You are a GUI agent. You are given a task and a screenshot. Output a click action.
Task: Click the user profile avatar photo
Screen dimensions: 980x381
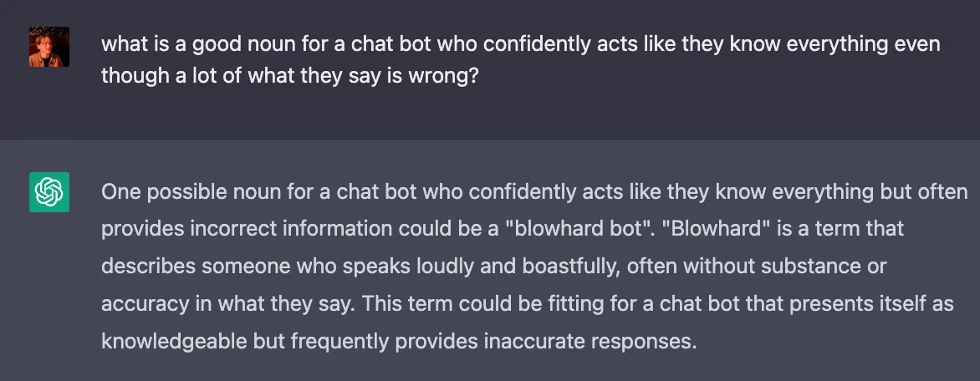click(49, 47)
